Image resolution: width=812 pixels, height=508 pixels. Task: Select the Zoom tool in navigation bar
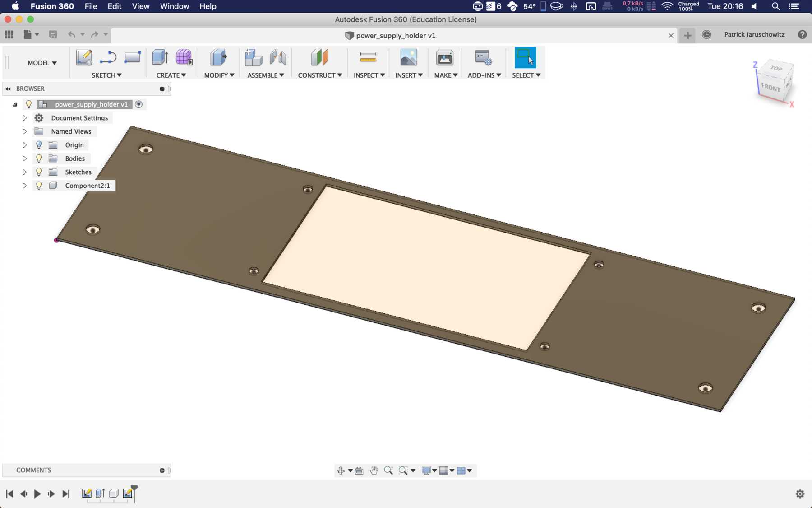[x=388, y=471]
